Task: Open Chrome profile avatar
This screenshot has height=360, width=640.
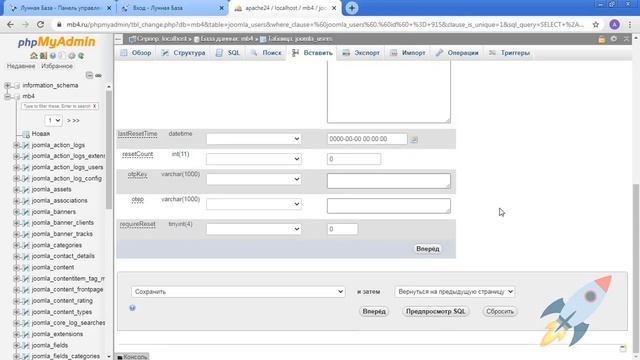Action: click(x=614, y=24)
